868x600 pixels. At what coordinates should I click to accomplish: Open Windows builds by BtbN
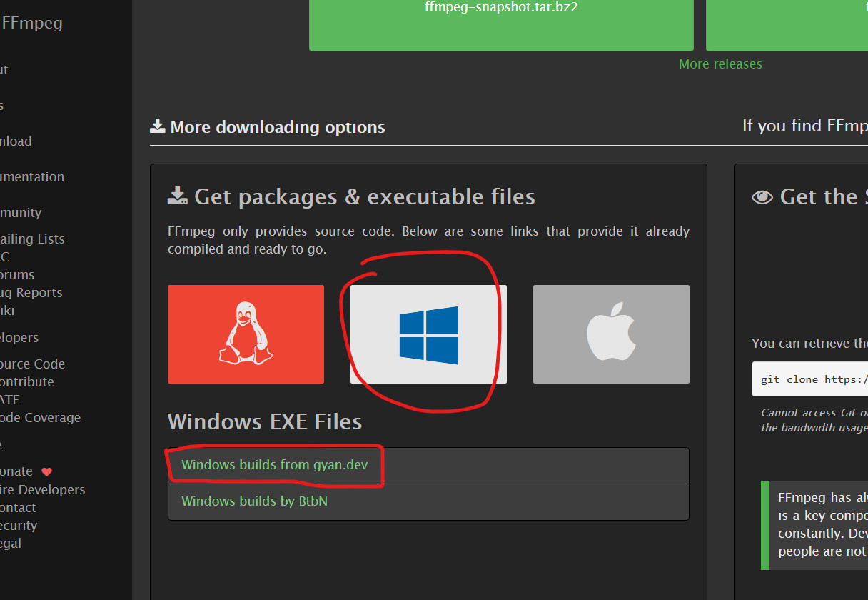point(254,501)
